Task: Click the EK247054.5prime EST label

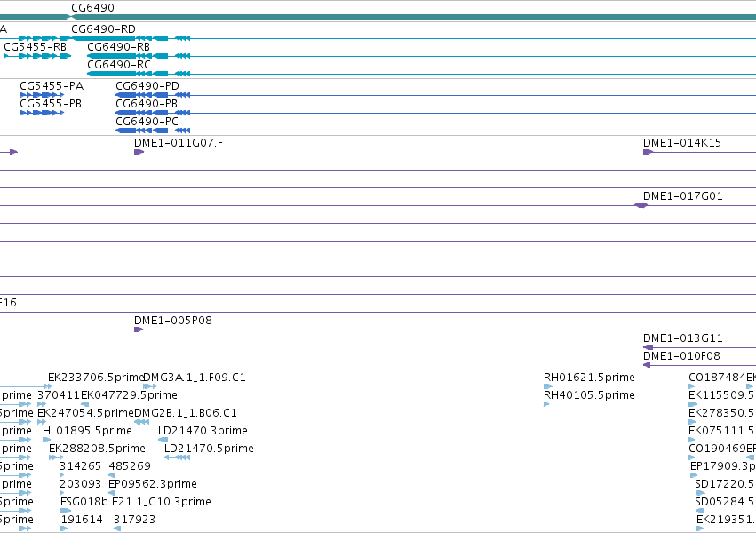Action: coord(85,413)
